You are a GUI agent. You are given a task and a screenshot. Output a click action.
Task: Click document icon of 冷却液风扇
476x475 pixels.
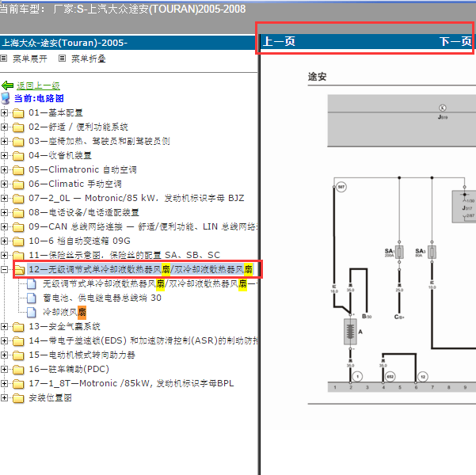(x=32, y=313)
